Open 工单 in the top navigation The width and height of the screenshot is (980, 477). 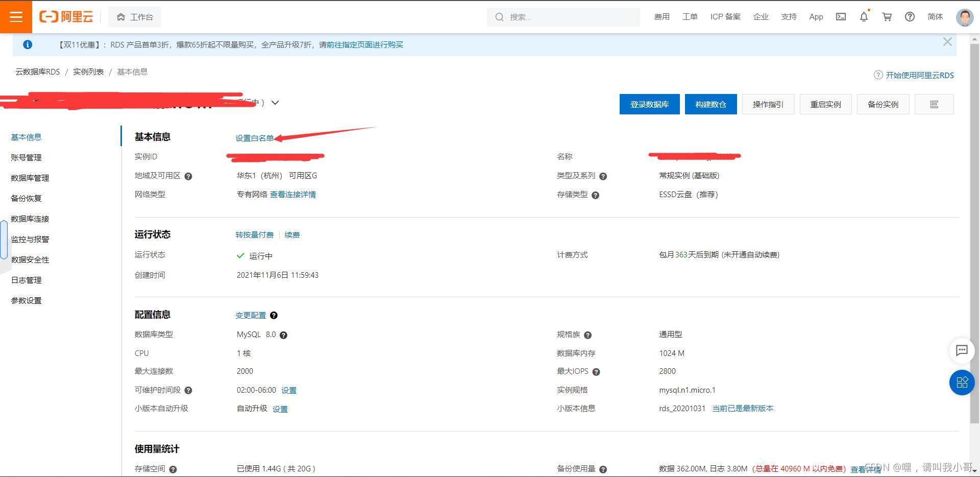[x=690, y=17]
